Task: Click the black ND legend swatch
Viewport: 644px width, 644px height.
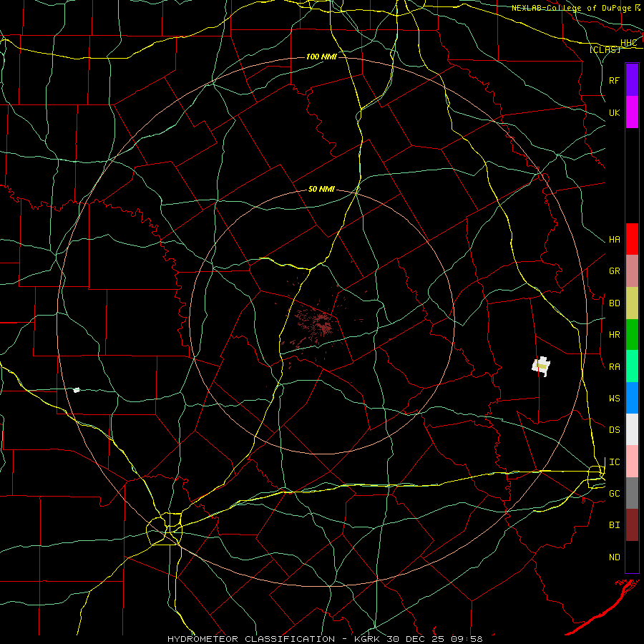Action: coord(632,557)
